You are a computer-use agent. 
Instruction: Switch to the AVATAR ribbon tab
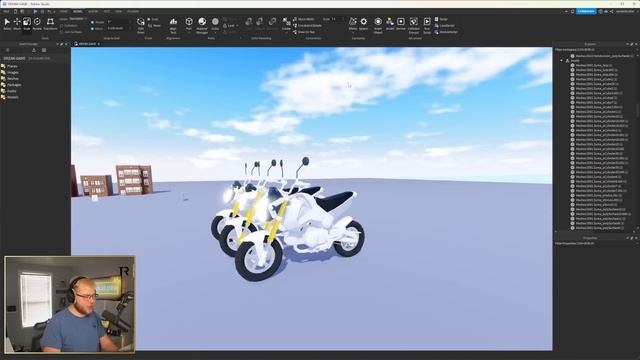click(93, 11)
